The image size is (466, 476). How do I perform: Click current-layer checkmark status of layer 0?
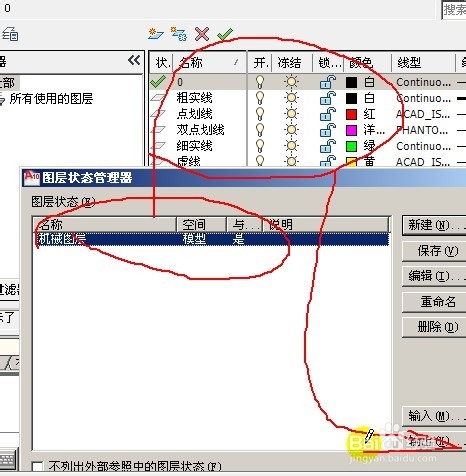[158, 82]
